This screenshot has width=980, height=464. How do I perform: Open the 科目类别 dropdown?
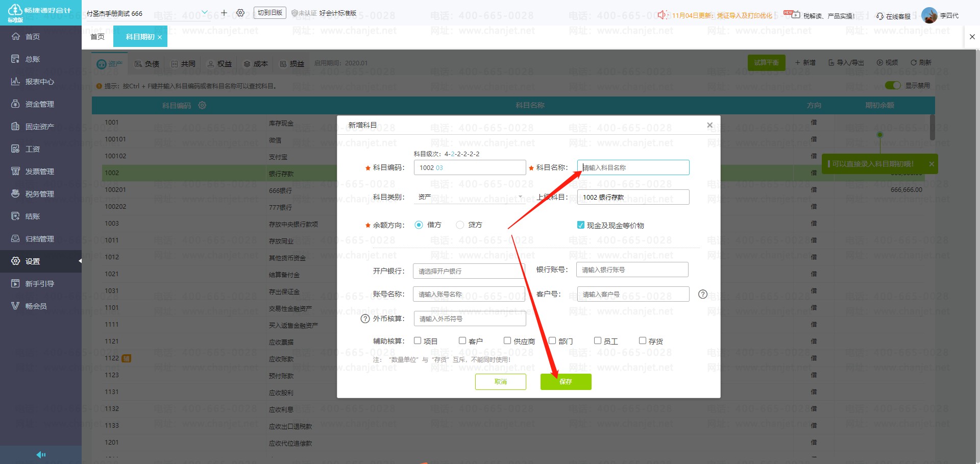pyautogui.click(x=470, y=197)
